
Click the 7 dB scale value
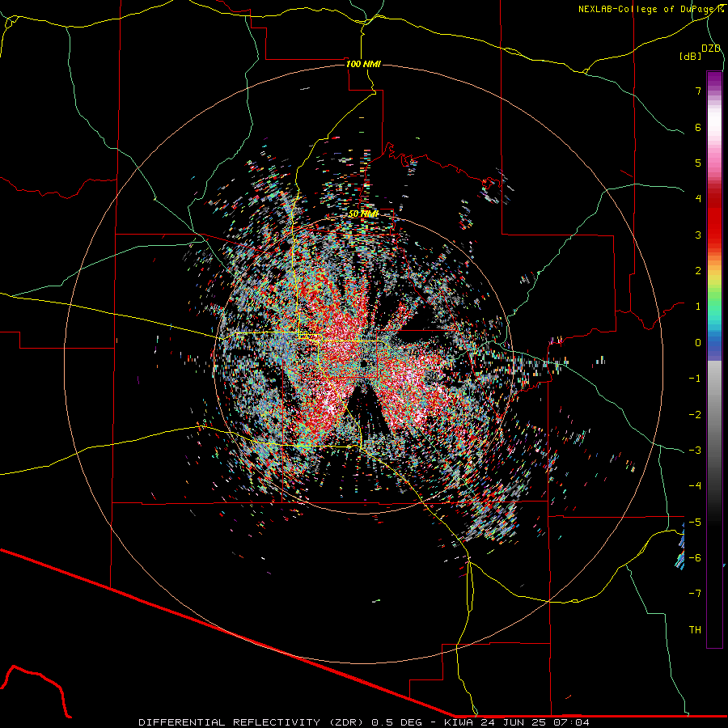pyautogui.click(x=698, y=91)
